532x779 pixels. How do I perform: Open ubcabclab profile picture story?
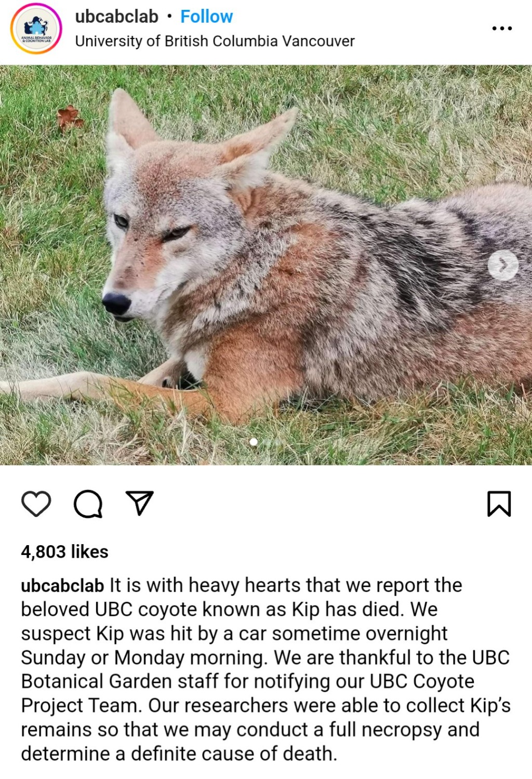tap(36, 29)
